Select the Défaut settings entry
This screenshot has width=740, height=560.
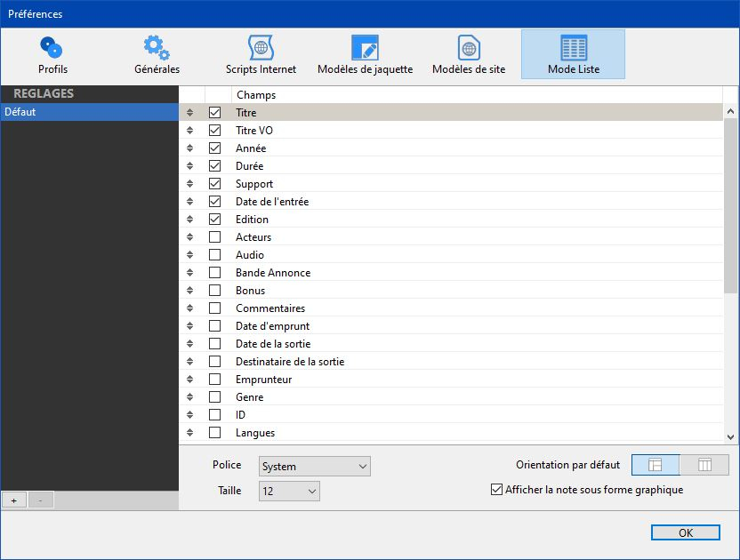coord(89,113)
